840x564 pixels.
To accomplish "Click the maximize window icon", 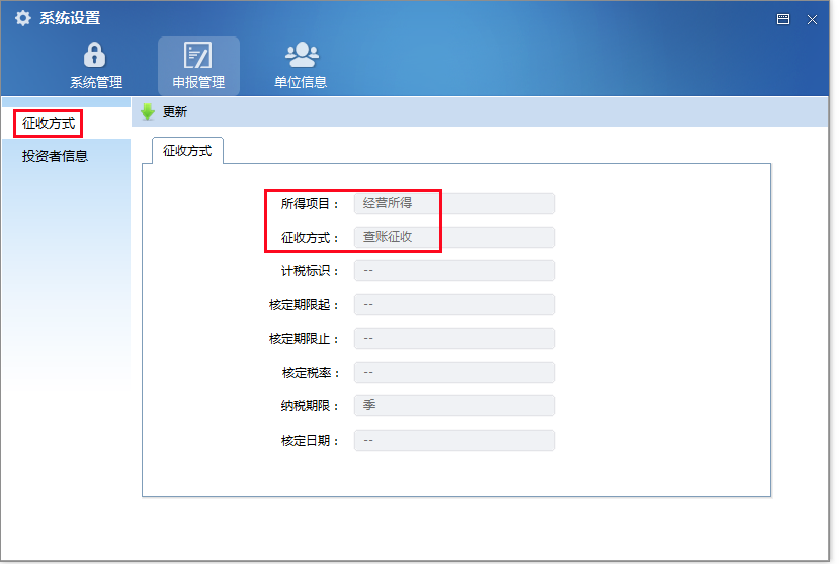I will 783,19.
